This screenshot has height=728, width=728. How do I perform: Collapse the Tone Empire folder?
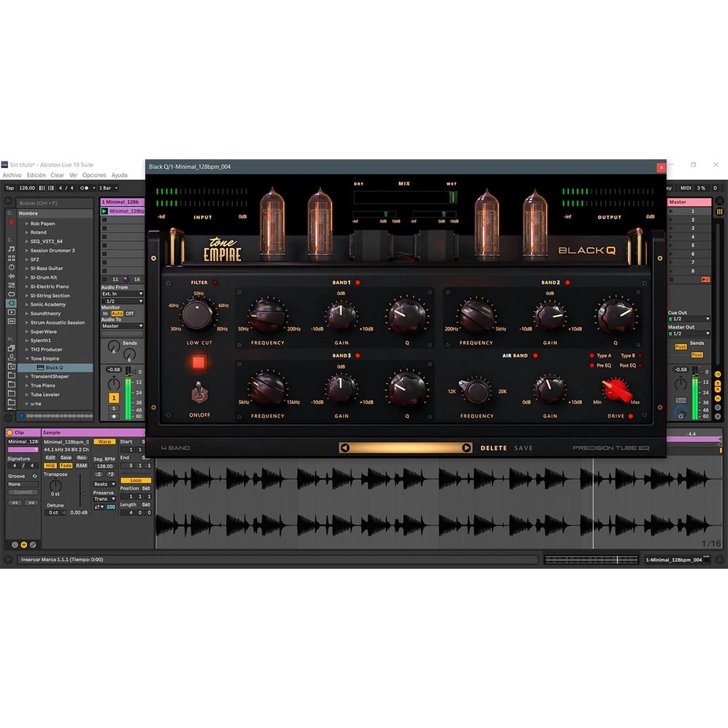(27, 359)
